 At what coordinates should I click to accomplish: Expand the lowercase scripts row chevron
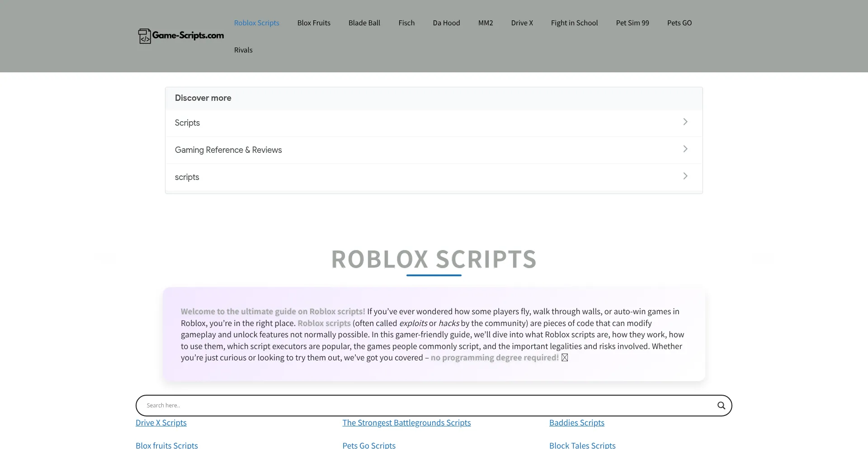(685, 176)
